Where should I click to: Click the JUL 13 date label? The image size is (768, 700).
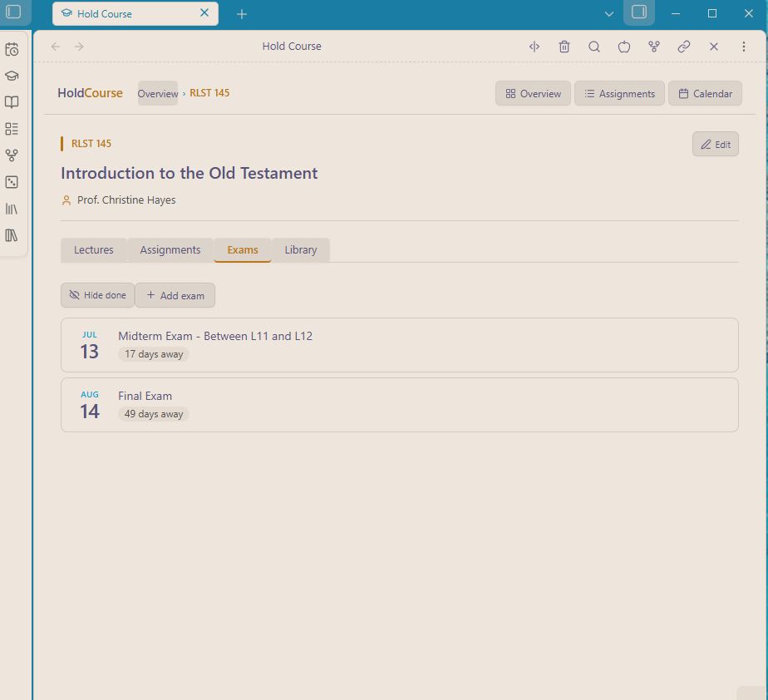(x=90, y=345)
